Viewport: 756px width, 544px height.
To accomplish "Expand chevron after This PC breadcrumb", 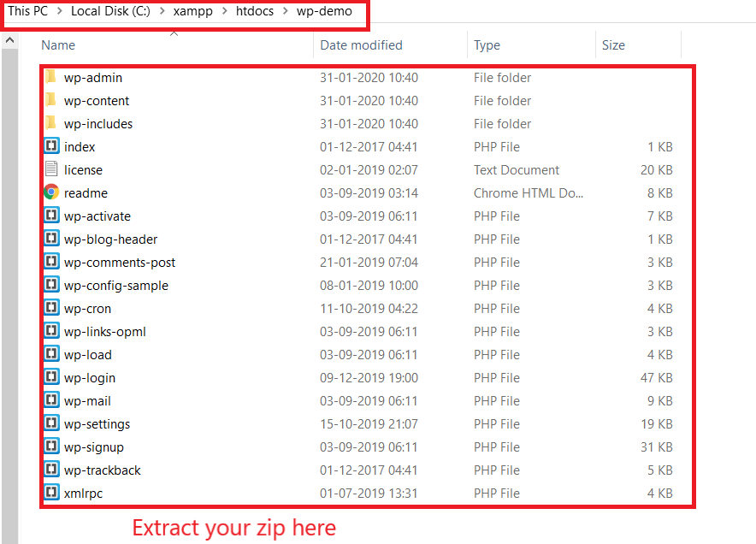I will coord(60,10).
